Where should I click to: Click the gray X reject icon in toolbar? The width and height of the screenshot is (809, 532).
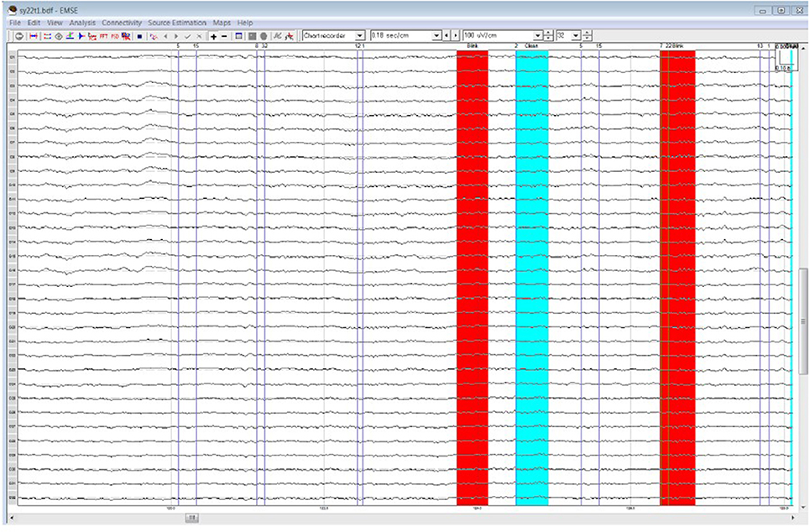199,36
